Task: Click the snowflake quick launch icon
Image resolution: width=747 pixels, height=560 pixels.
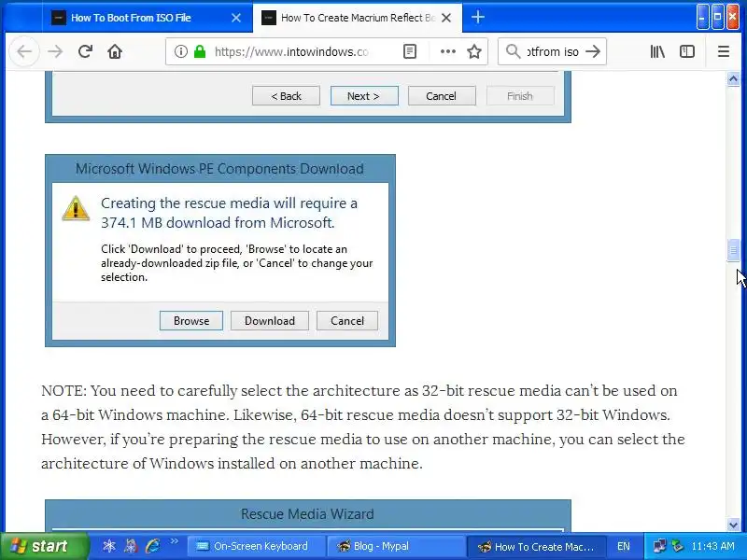Action: point(109,546)
